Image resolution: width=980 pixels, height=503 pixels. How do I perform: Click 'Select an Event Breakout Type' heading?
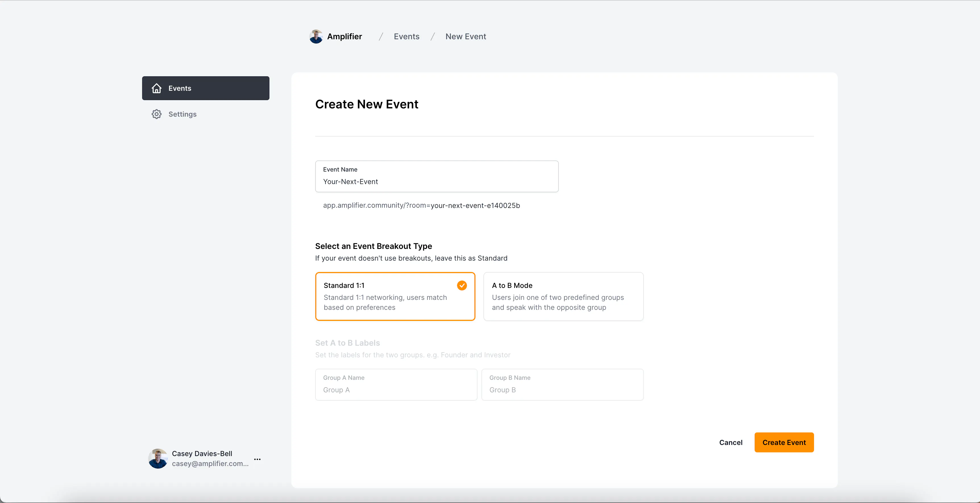(x=373, y=246)
